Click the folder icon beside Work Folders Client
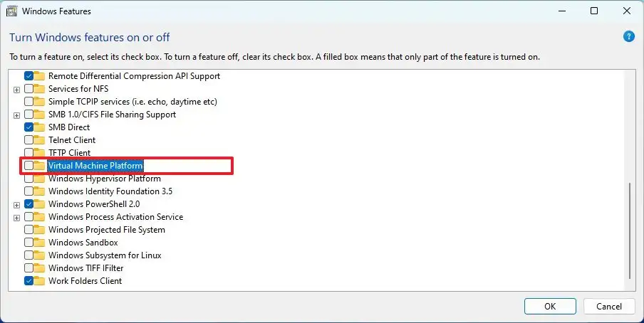 pos(39,281)
